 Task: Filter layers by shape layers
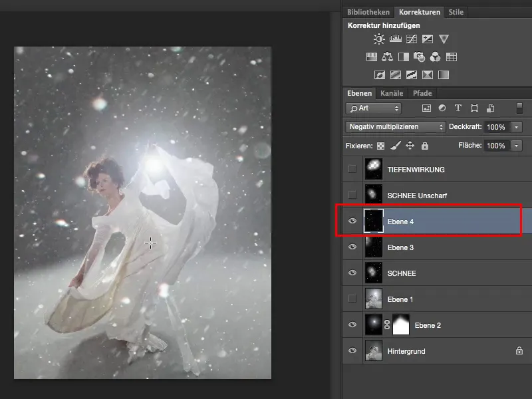(x=474, y=108)
